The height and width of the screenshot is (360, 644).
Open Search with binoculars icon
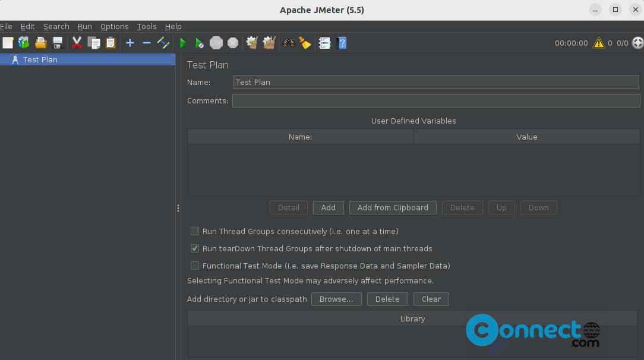tap(288, 43)
